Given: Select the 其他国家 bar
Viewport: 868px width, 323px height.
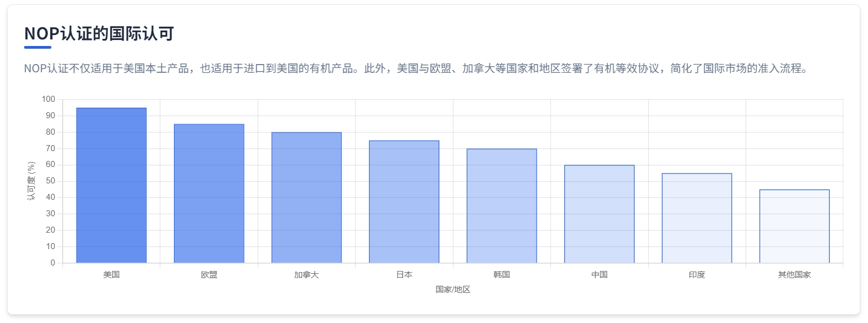Looking at the screenshot, I should (794, 227).
